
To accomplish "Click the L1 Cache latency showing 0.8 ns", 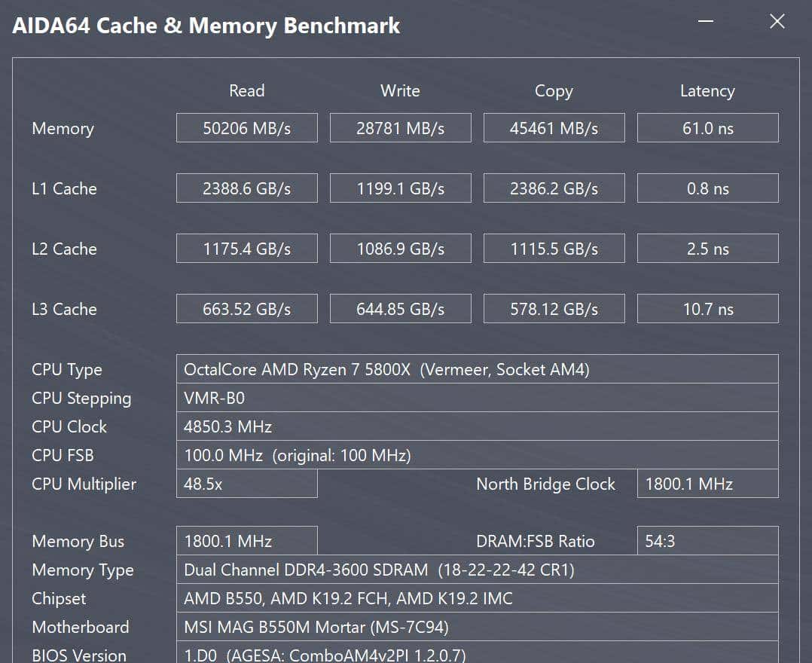I will [x=707, y=188].
